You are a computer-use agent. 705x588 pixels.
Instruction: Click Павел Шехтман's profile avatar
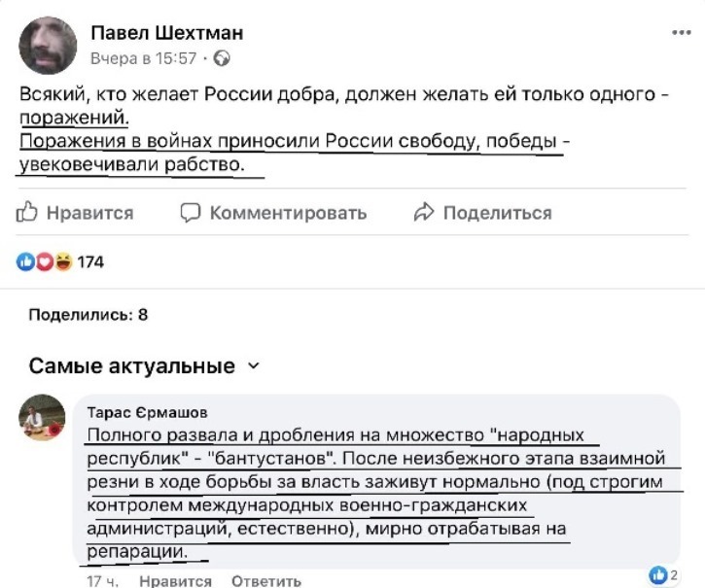48,45
